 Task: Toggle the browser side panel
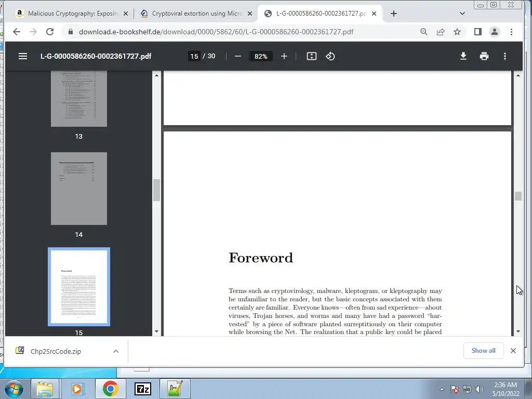(x=478, y=32)
